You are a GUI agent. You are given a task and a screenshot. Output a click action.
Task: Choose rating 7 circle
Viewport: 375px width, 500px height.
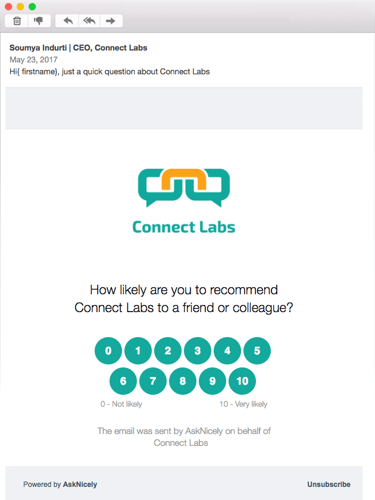pyautogui.click(x=153, y=381)
